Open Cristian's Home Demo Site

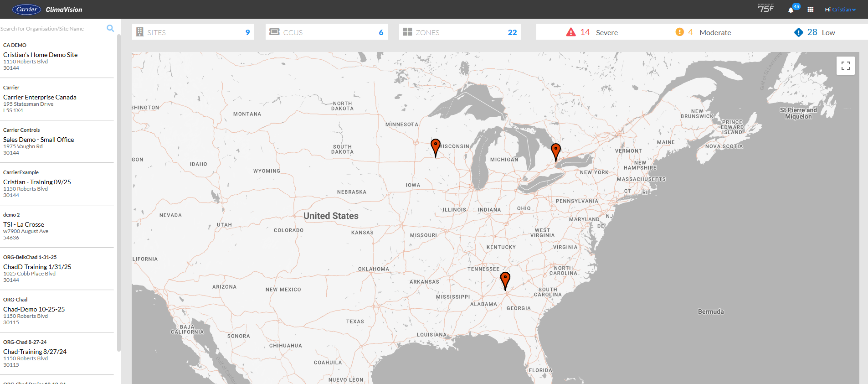pyautogui.click(x=41, y=55)
